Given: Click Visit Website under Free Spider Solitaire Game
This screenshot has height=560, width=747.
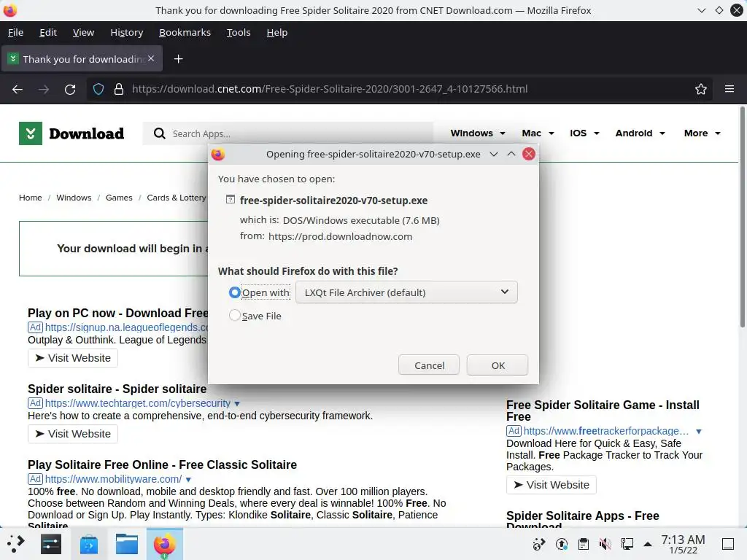Looking at the screenshot, I should coord(551,485).
